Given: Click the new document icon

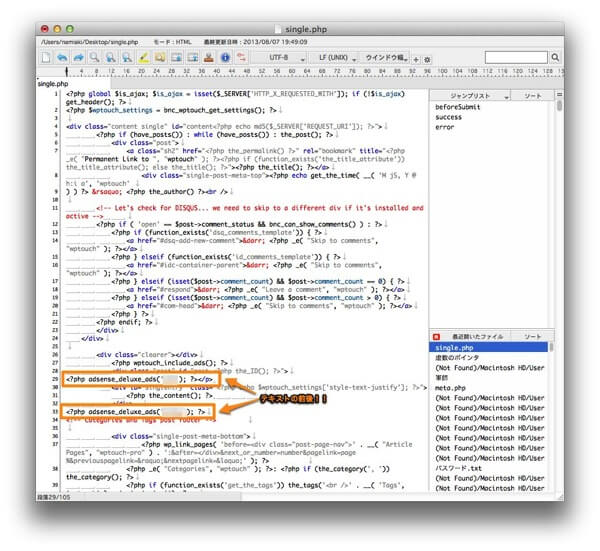Looking at the screenshot, I should 46,58.
